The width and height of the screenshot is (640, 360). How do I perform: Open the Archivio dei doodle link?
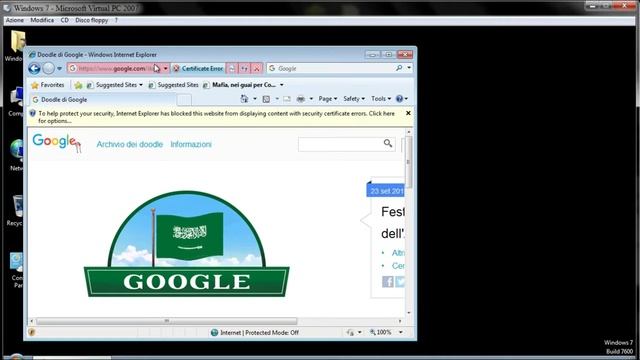pyautogui.click(x=129, y=144)
